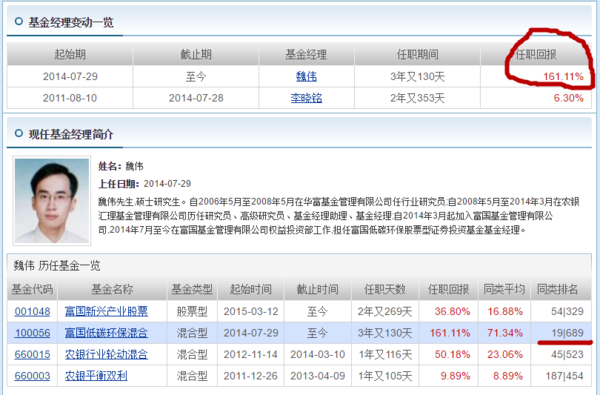
Task: Open fund code 660003 link
Action: click(x=32, y=376)
